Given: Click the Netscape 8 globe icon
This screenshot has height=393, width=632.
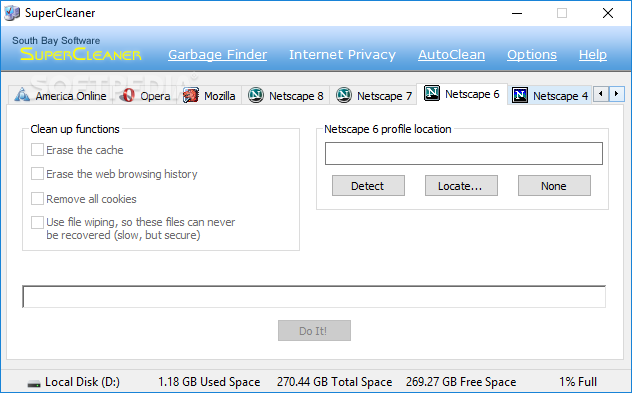Looking at the screenshot, I should tap(256, 95).
